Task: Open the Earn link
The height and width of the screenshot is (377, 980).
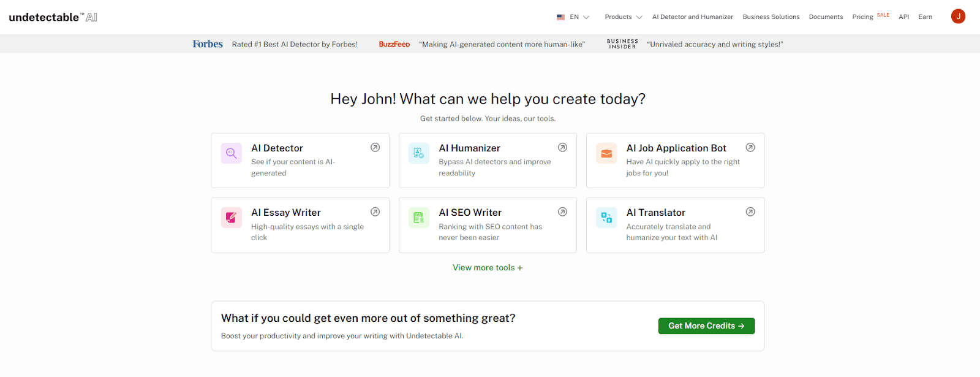Action: (925, 17)
